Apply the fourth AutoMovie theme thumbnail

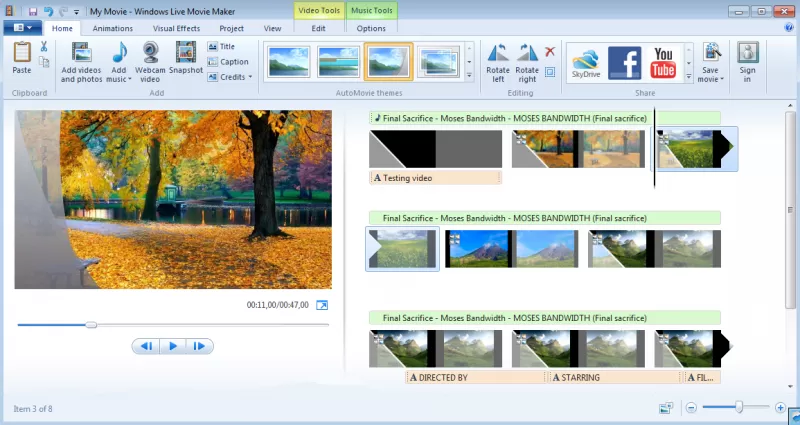click(x=438, y=62)
